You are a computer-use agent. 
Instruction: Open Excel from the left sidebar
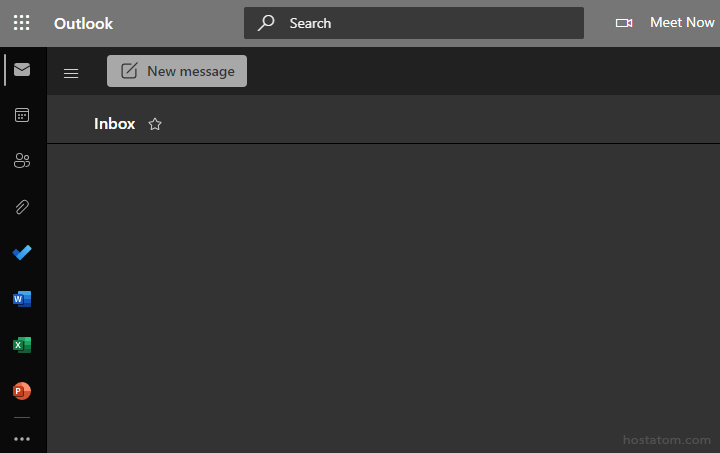click(22, 345)
